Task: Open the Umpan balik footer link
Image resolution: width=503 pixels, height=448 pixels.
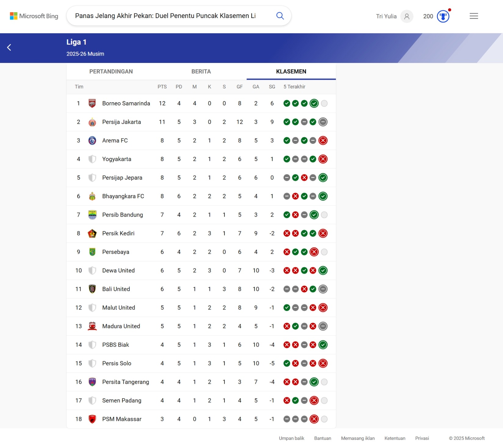Action: (x=291, y=438)
